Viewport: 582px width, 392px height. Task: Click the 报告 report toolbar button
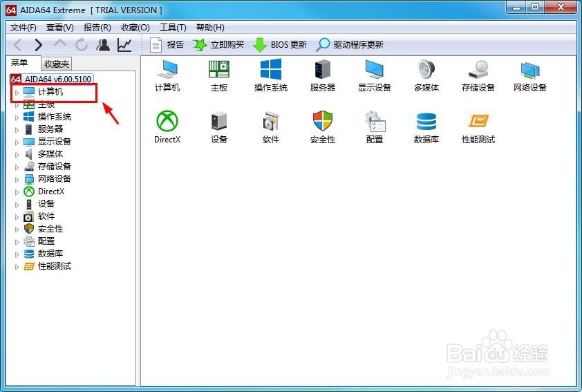click(x=167, y=45)
